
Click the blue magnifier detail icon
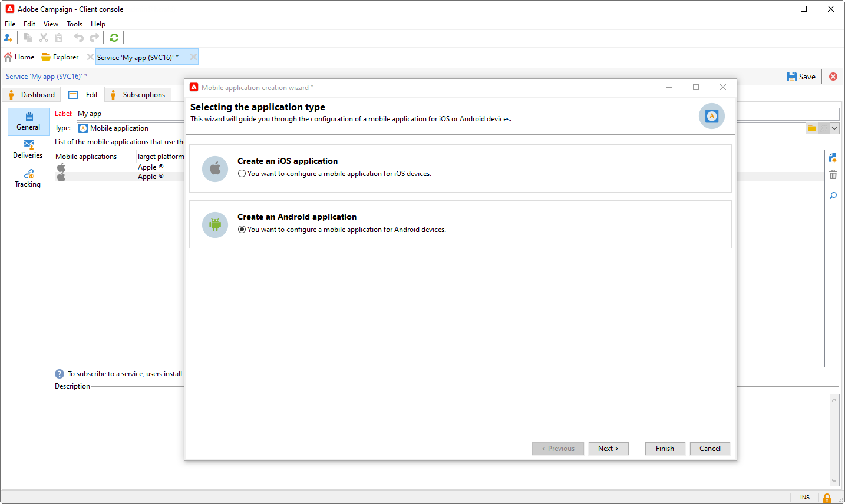[833, 195]
